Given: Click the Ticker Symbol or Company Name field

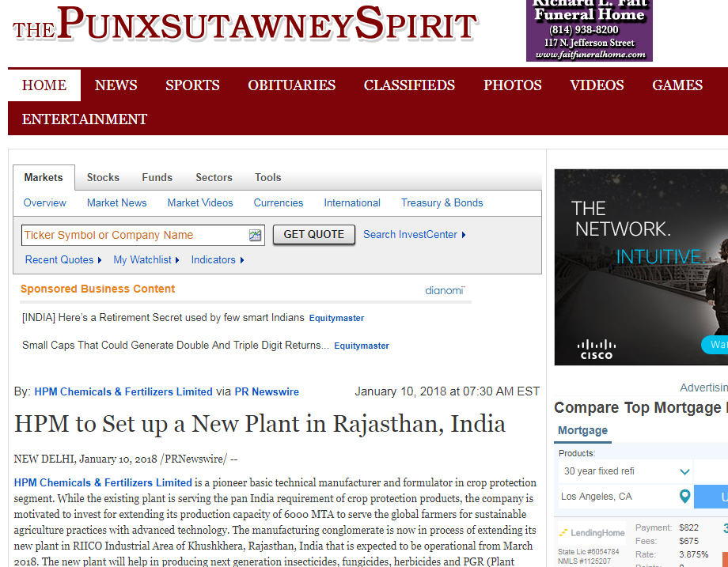Looking at the screenshot, I should [x=143, y=235].
